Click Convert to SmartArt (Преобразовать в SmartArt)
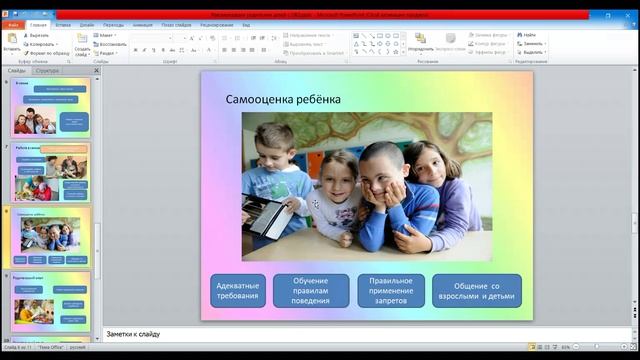The height and width of the screenshot is (360, 640). pos(313,53)
